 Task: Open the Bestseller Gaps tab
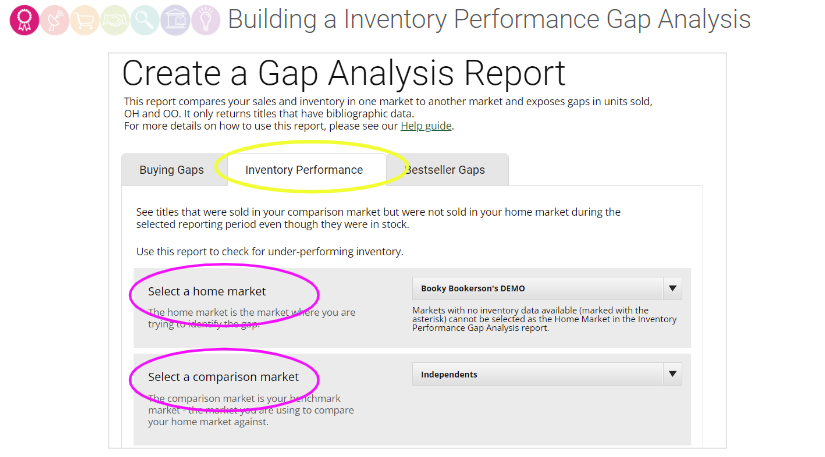tap(445, 170)
